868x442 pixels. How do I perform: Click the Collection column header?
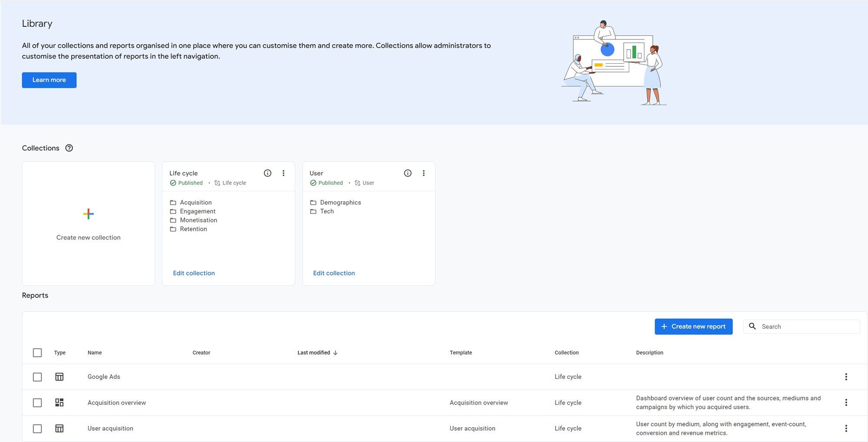point(566,353)
